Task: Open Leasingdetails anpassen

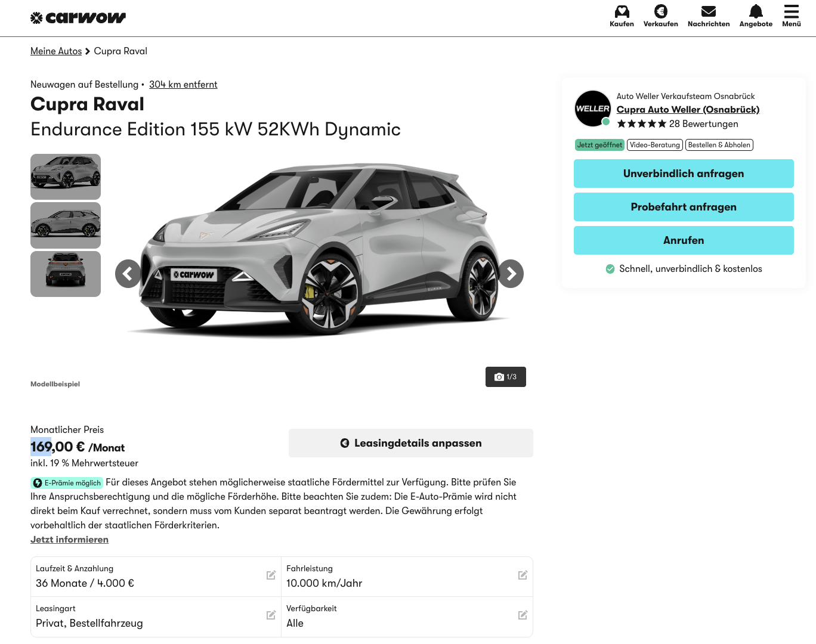Action: (410, 443)
